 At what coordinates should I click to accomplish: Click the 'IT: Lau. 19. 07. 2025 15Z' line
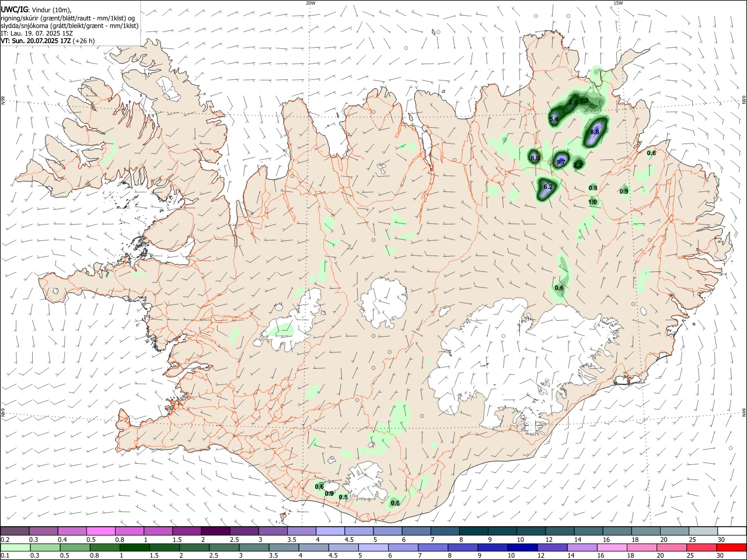coord(37,33)
